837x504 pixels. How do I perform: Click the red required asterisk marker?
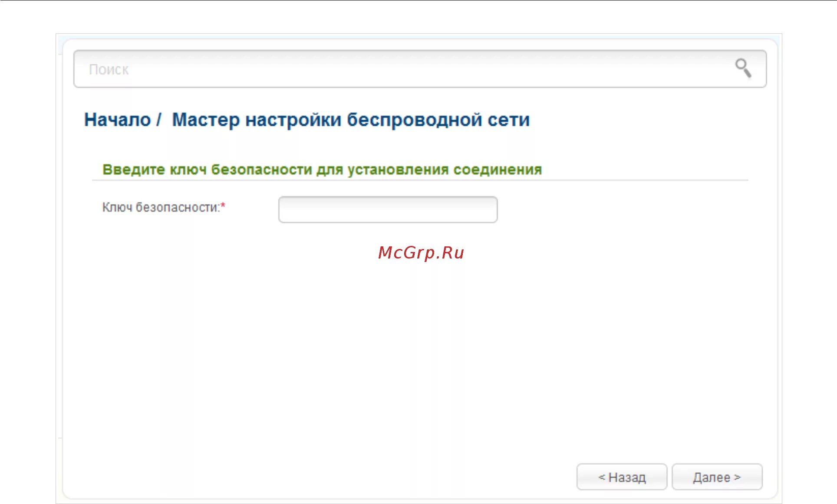[223, 205]
